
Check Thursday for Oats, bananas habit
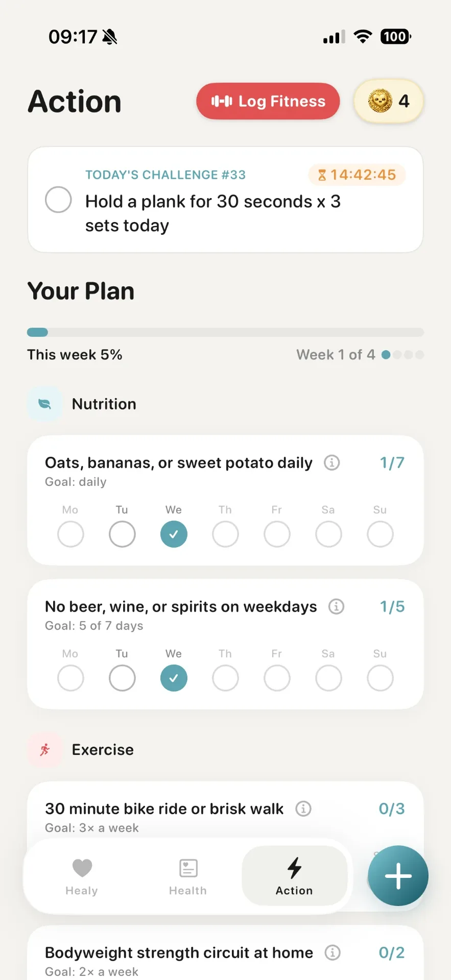[225, 534]
